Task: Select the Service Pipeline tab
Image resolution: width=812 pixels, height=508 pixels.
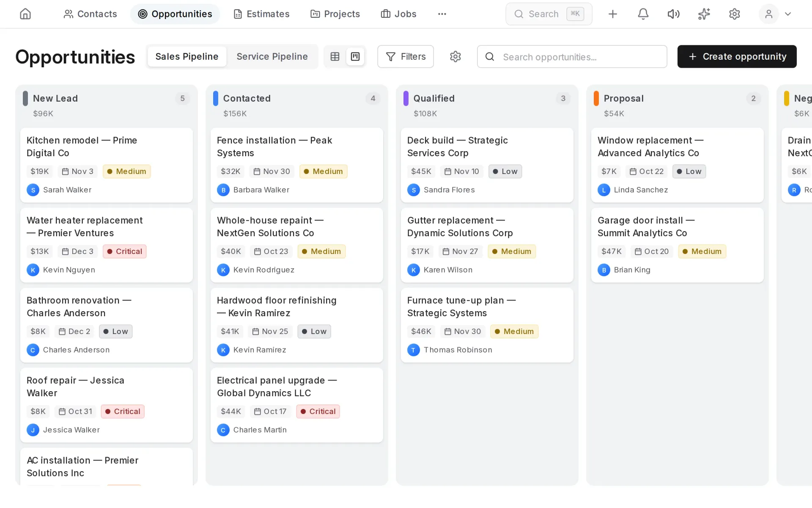Action: [272, 56]
